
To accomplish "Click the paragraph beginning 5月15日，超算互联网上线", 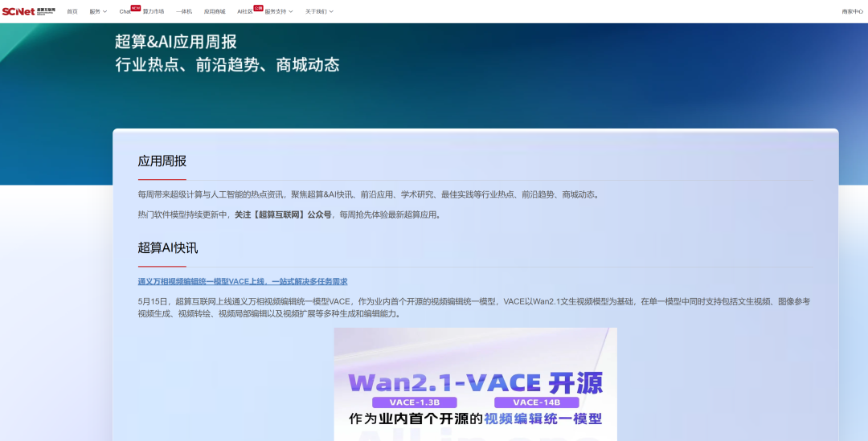I will coord(474,308).
